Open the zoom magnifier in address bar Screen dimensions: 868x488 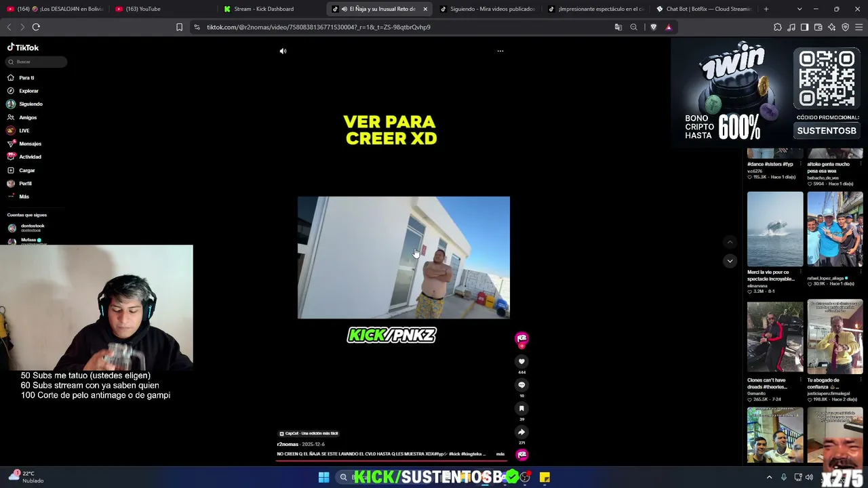633,27
